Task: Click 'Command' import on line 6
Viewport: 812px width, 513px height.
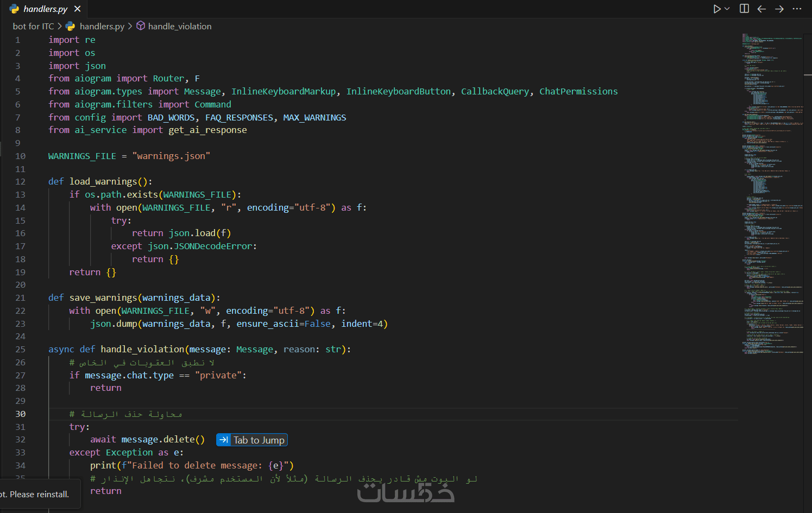Action: pyautogui.click(x=213, y=104)
